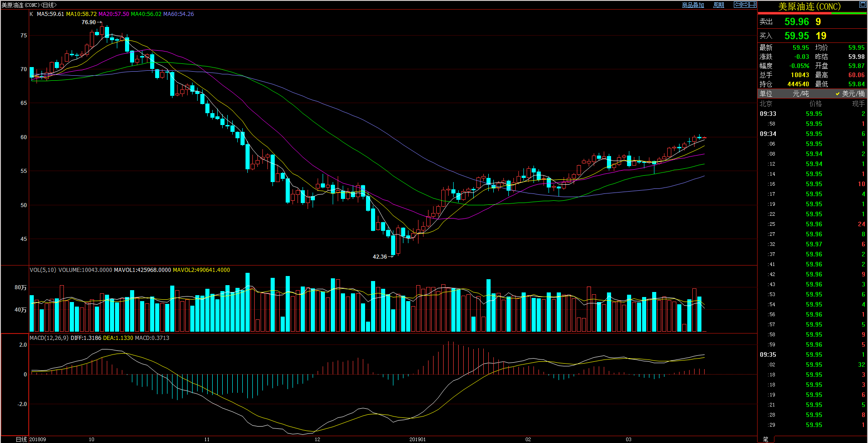Click the 幅度 percentage -0.05%
The width and height of the screenshot is (868, 443).
799,66
